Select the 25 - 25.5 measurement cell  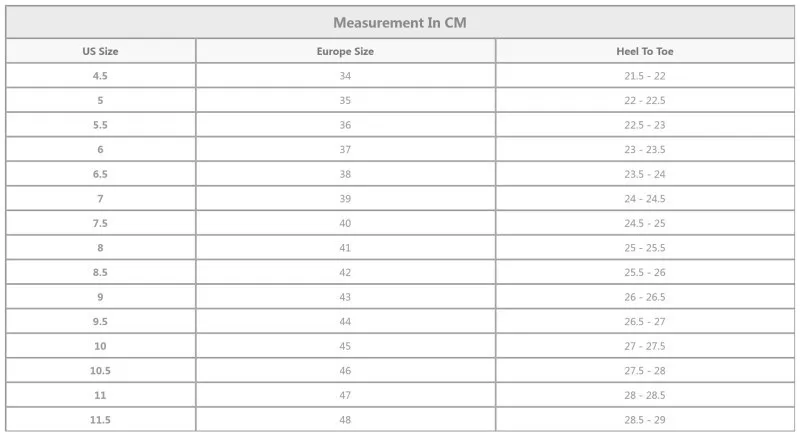(645, 248)
